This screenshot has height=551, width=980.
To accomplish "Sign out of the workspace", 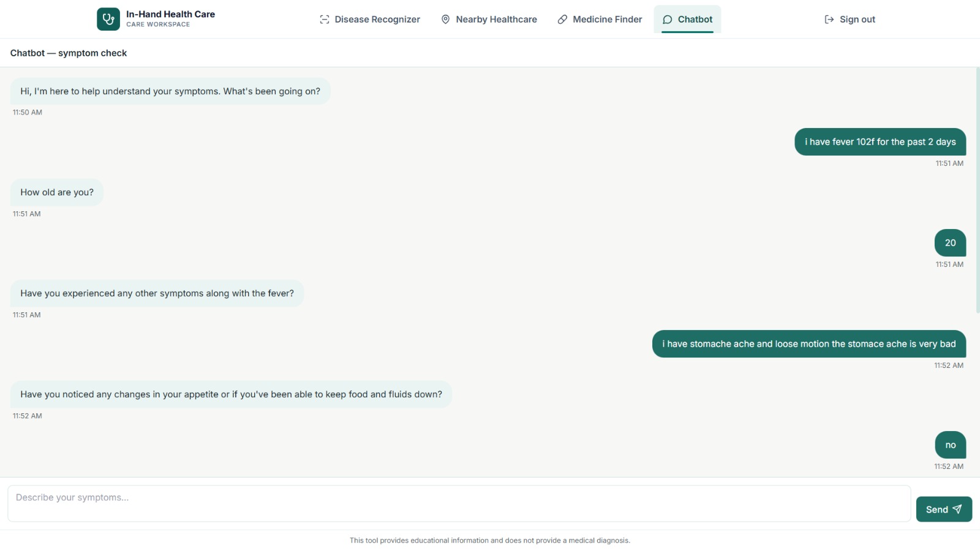I will (850, 20).
